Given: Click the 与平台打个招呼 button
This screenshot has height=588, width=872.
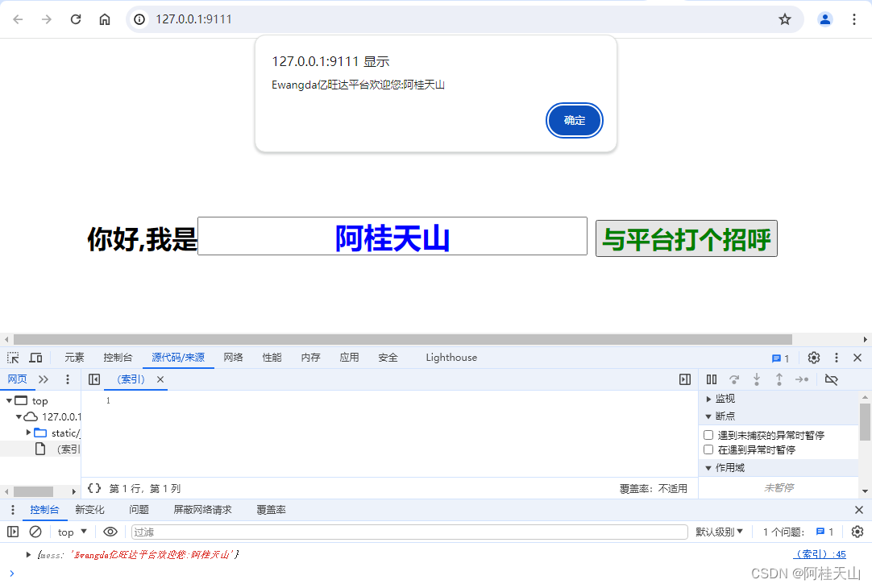Looking at the screenshot, I should (686, 238).
